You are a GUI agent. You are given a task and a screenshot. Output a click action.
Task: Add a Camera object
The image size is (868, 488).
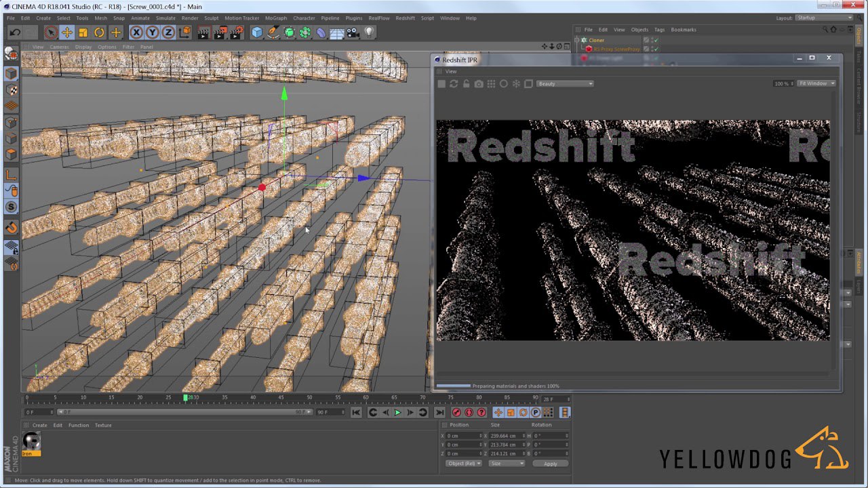(x=353, y=32)
